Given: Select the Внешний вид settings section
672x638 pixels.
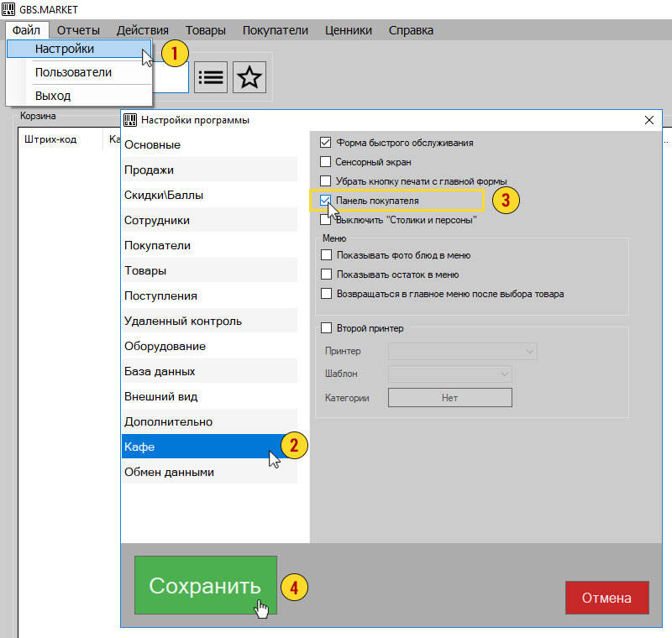Looking at the screenshot, I should tap(209, 396).
